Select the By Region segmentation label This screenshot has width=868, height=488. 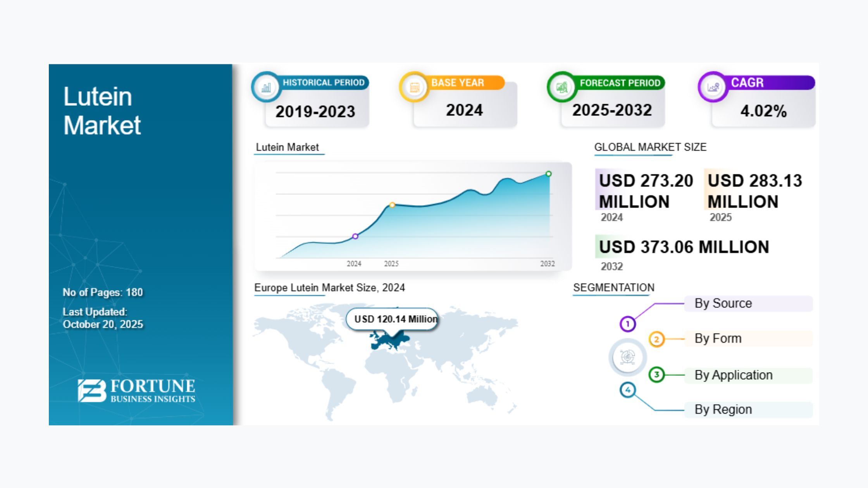click(723, 409)
